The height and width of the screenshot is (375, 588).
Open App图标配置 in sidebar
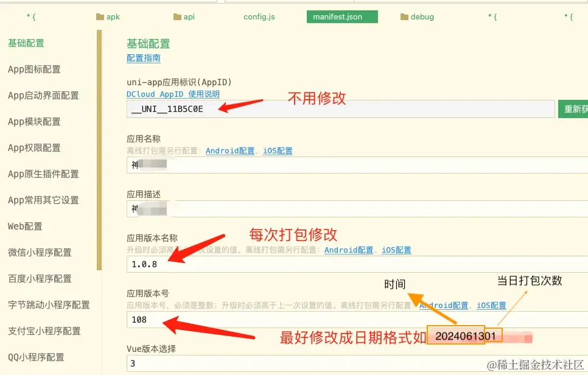point(34,69)
